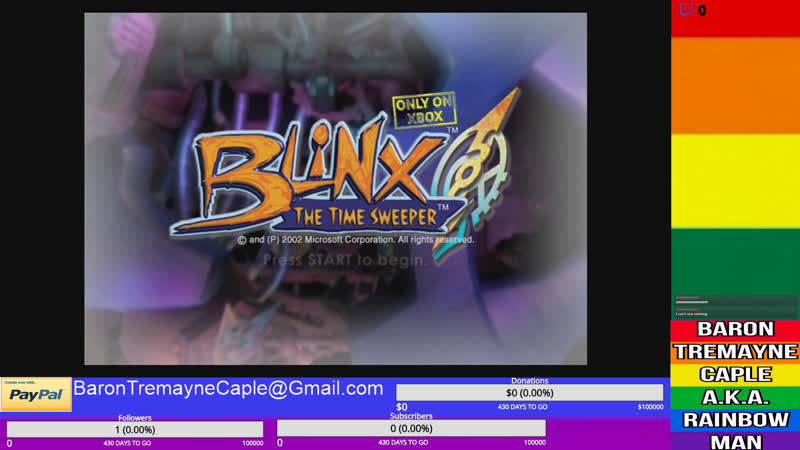
Task: Click the chat overlay box on rainbow panel
Action: (x=735, y=306)
